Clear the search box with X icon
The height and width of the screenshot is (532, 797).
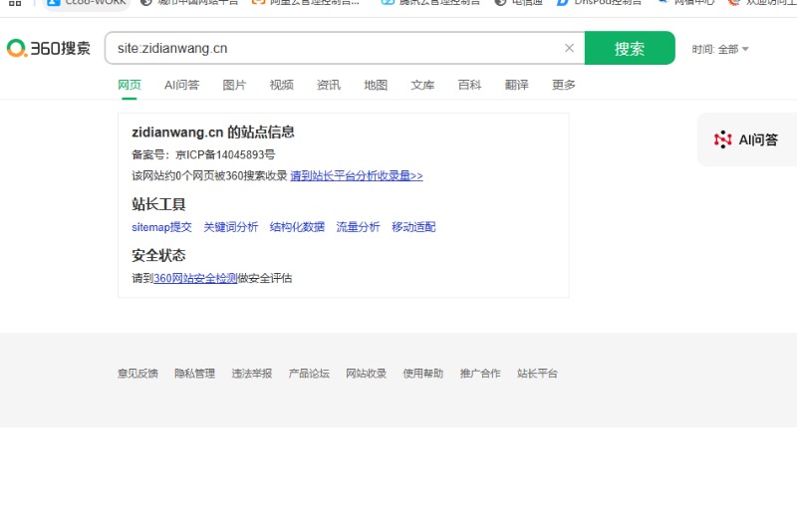(569, 48)
